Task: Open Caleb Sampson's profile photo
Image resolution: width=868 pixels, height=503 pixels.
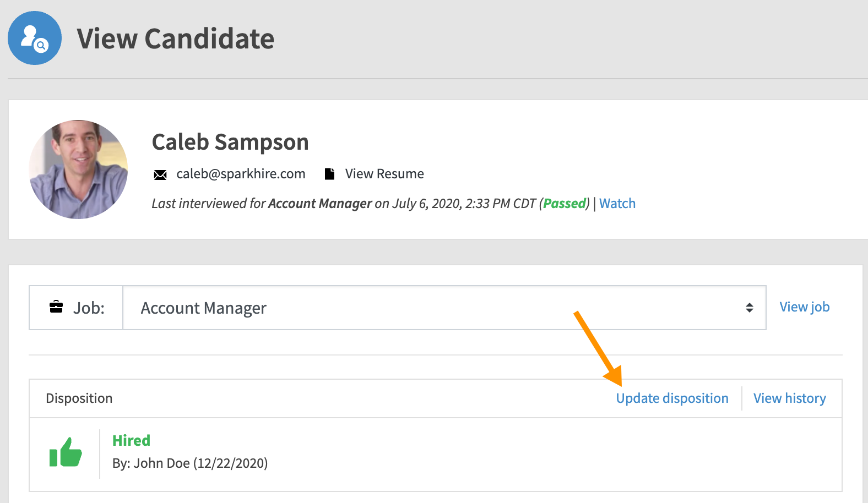Action: (x=78, y=170)
